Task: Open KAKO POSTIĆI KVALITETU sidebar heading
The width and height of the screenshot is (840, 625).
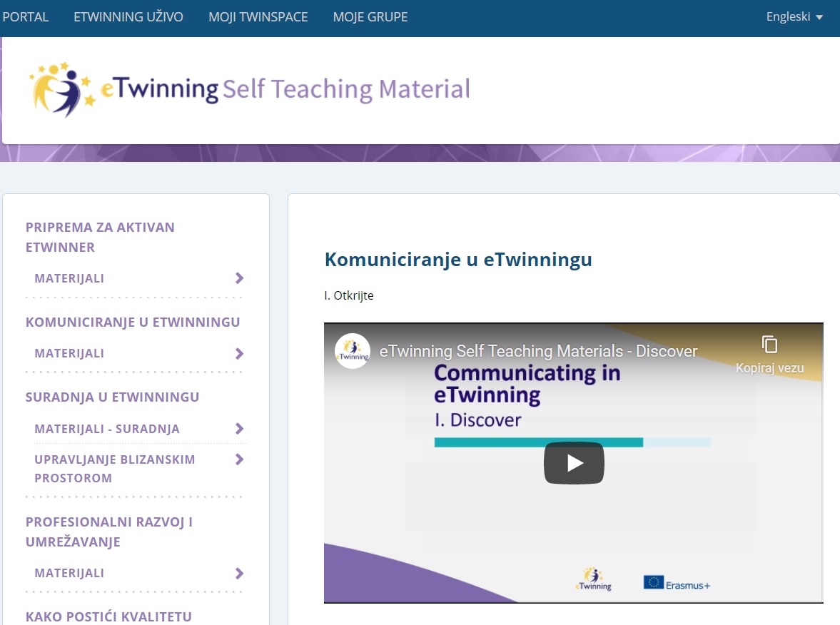Action: point(108,616)
